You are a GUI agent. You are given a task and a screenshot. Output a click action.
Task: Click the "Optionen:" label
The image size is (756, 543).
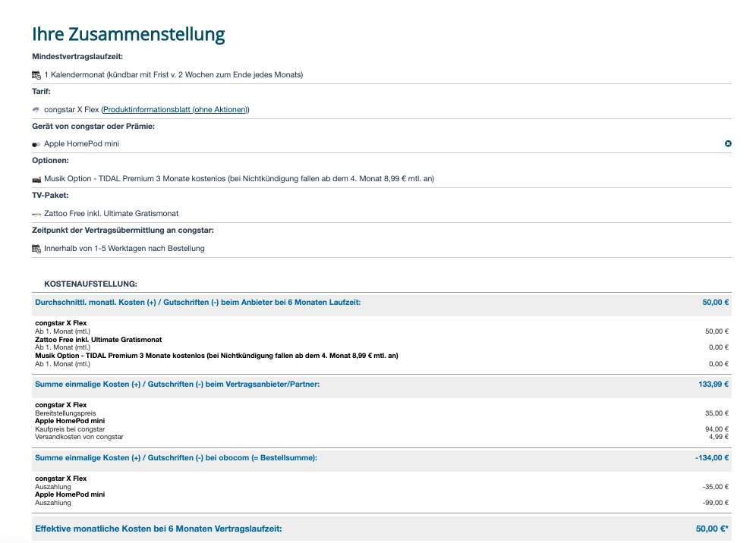click(x=51, y=161)
